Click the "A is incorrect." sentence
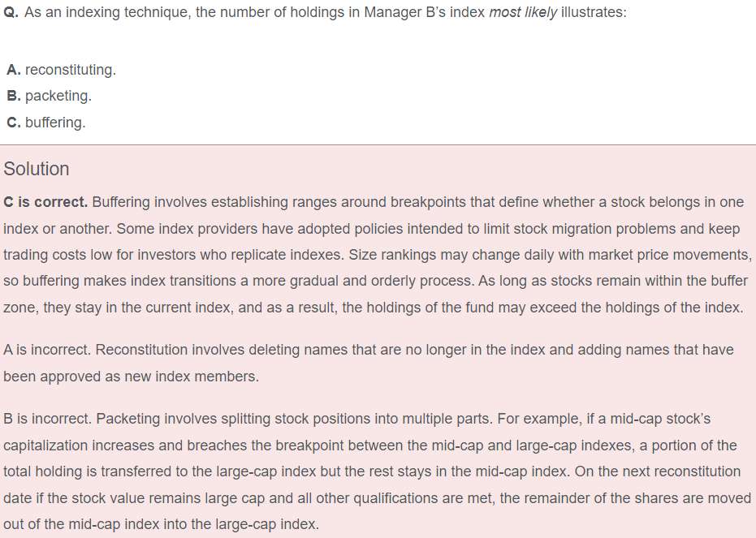 click(46, 350)
